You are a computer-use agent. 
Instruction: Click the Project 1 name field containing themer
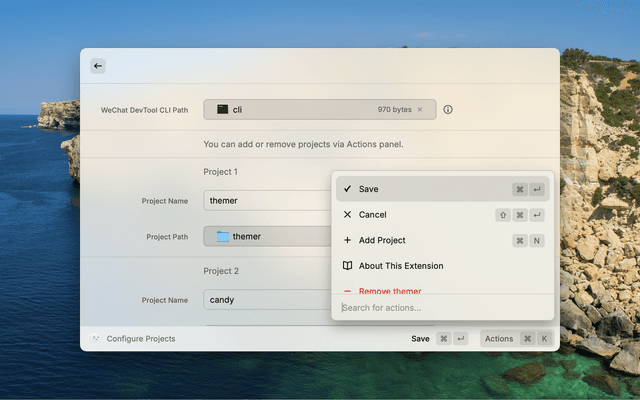[266, 201]
